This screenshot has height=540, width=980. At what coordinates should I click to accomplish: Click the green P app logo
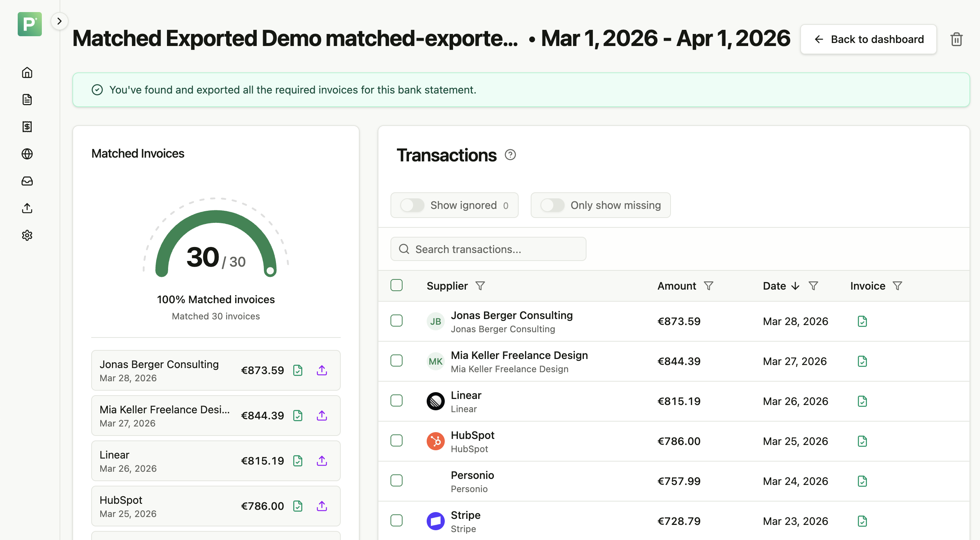[x=30, y=24]
